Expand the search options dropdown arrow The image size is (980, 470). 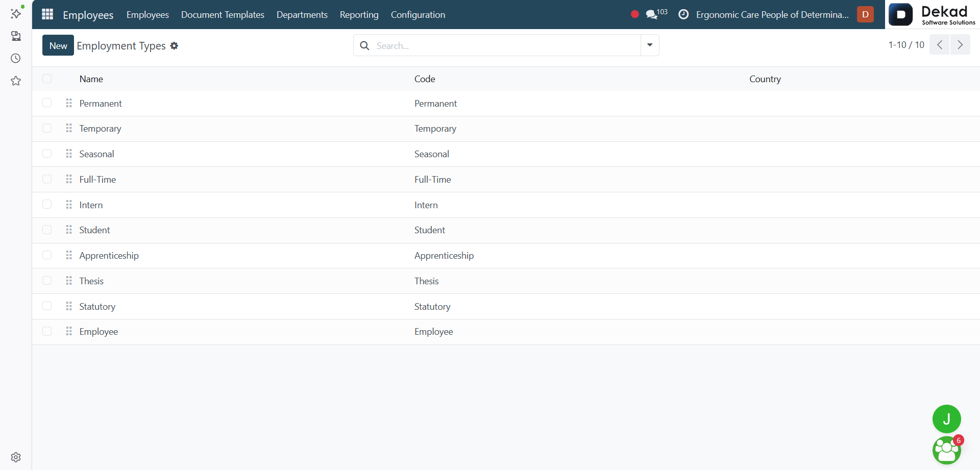[650, 45]
